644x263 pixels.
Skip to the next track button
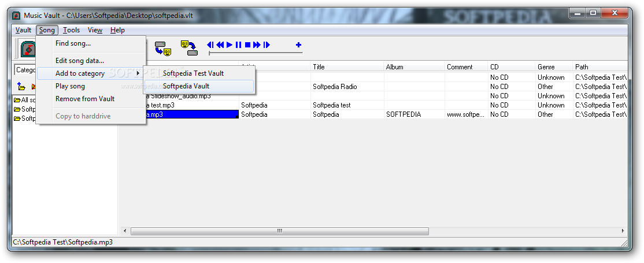tap(267, 45)
